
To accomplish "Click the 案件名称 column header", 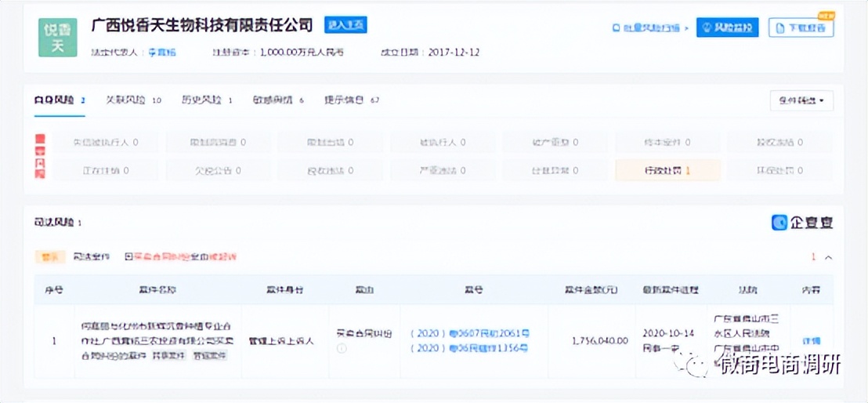I will (x=157, y=289).
